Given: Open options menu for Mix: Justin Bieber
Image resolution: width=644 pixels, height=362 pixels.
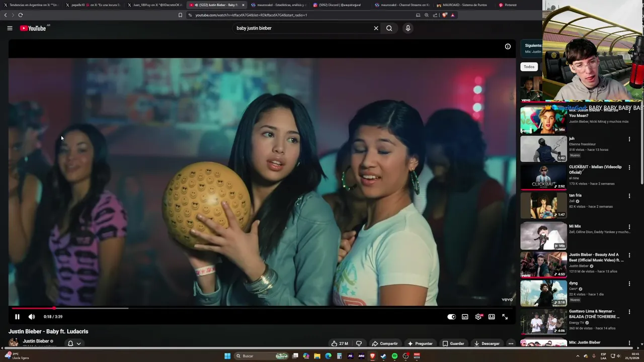Looking at the screenshot, I should coord(629,343).
